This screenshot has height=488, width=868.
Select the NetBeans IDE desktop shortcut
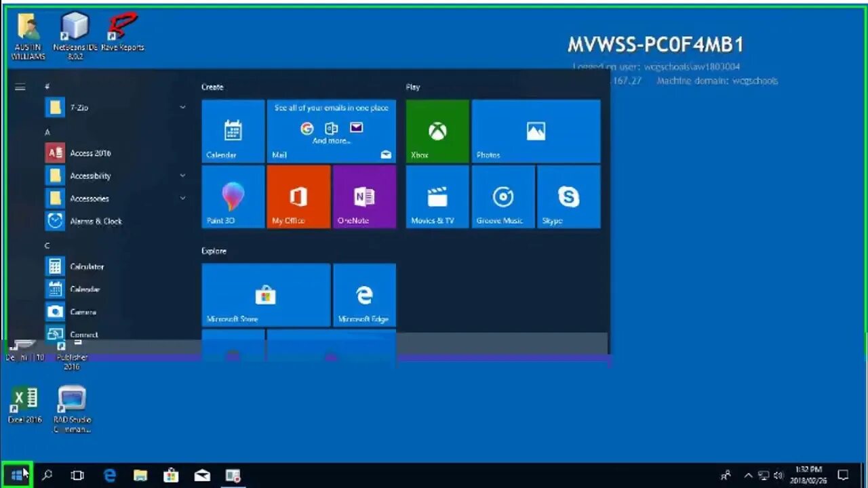pos(76,37)
